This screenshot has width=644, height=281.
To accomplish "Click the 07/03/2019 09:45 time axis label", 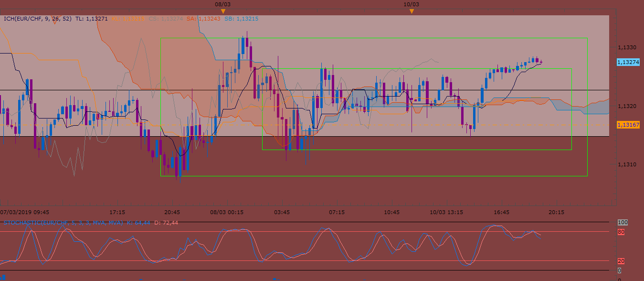I will [x=25, y=212].
